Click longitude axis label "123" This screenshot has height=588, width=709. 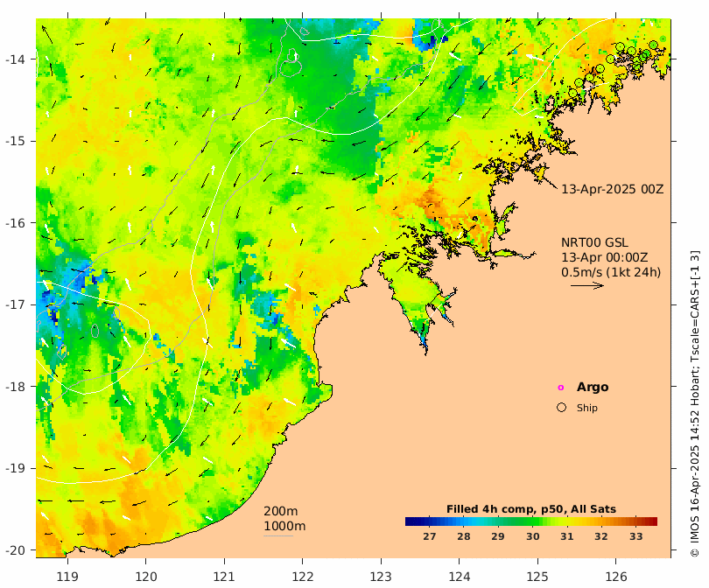pos(381,577)
